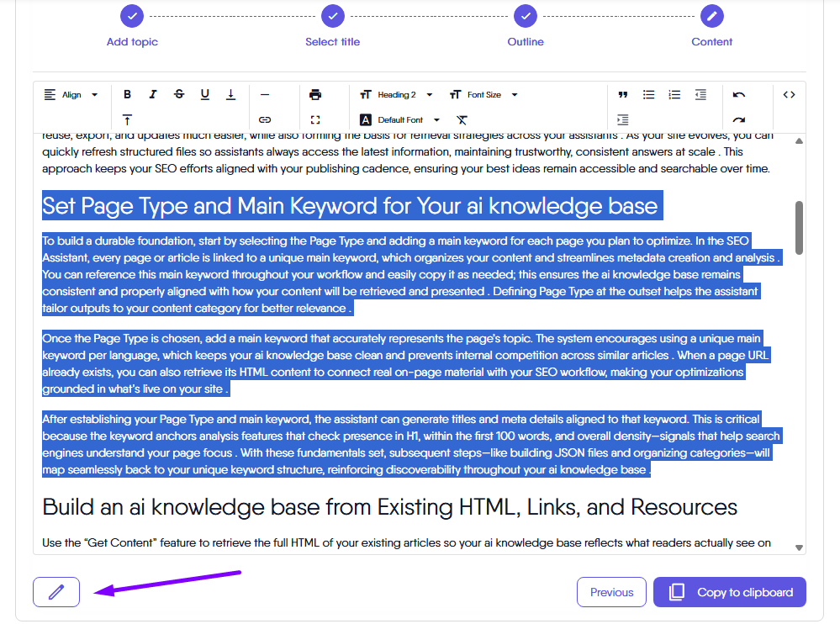Expand the Heading 2 format dropdown

coord(396,95)
